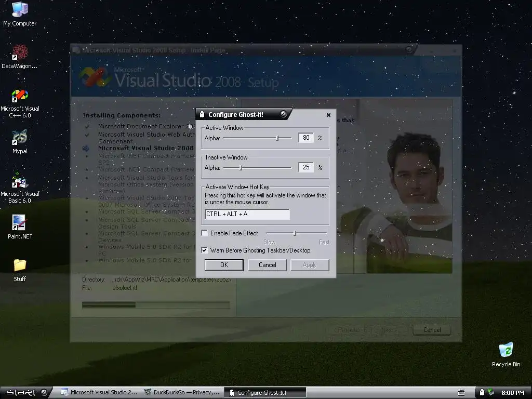Click the ghost icon in Configure Ghost-It! title bar
Image resolution: width=532 pixels, height=399 pixels.
[x=202, y=114]
